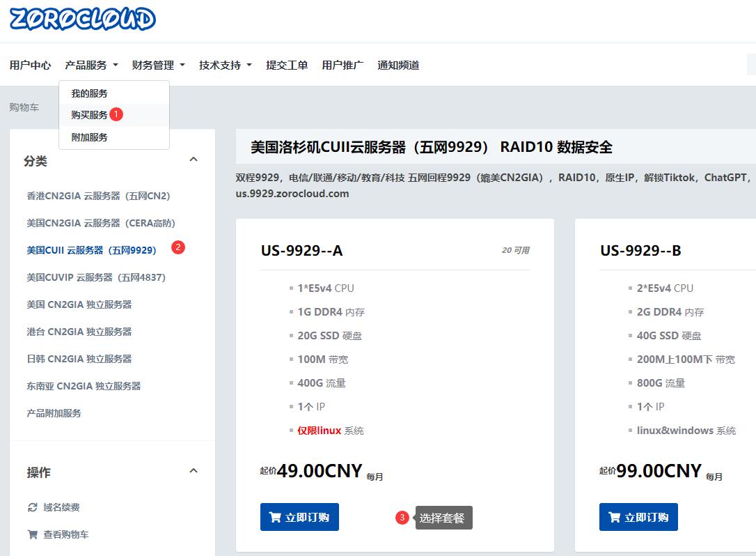Viewport: 756px width, 556px height.
Task: Open the 产品服务 dropdown menu
Action: pyautogui.click(x=91, y=65)
